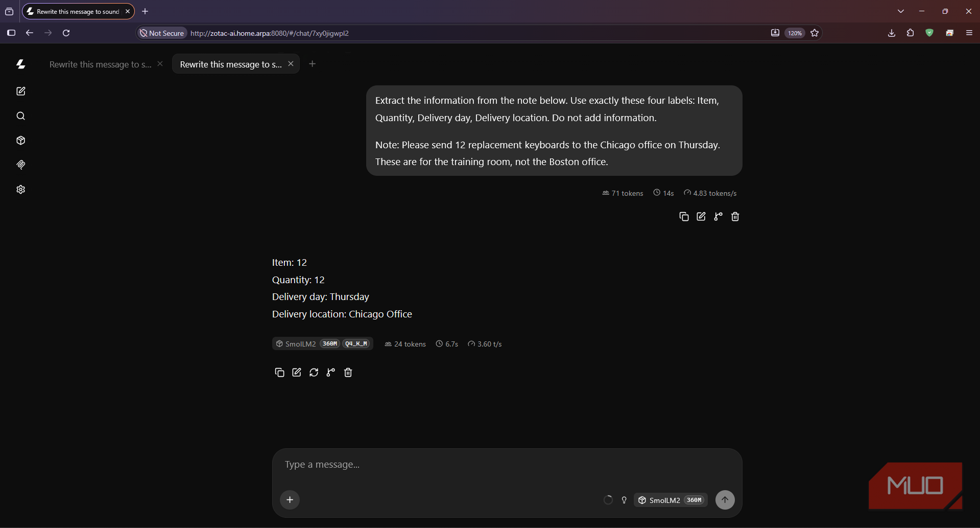Copy the user message
Viewport: 980px width, 528px height.
[684, 217]
